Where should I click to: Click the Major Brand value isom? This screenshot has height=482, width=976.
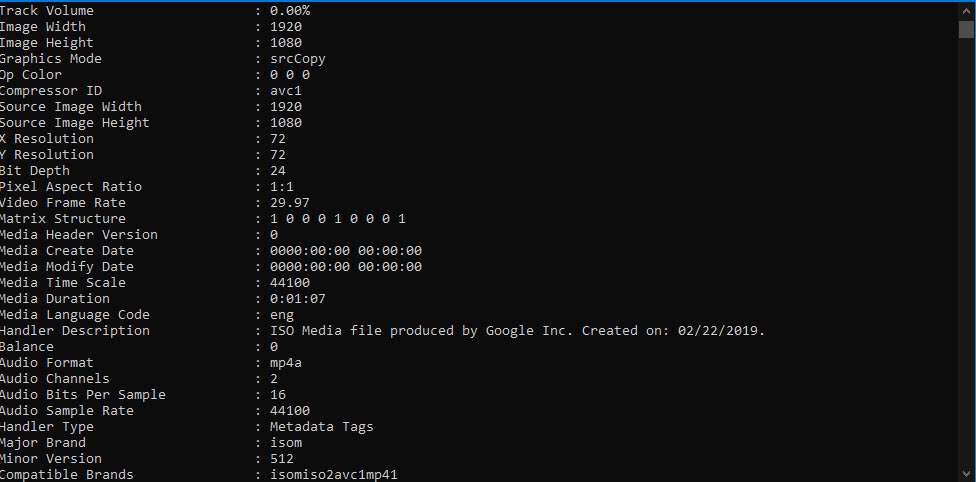click(286, 443)
